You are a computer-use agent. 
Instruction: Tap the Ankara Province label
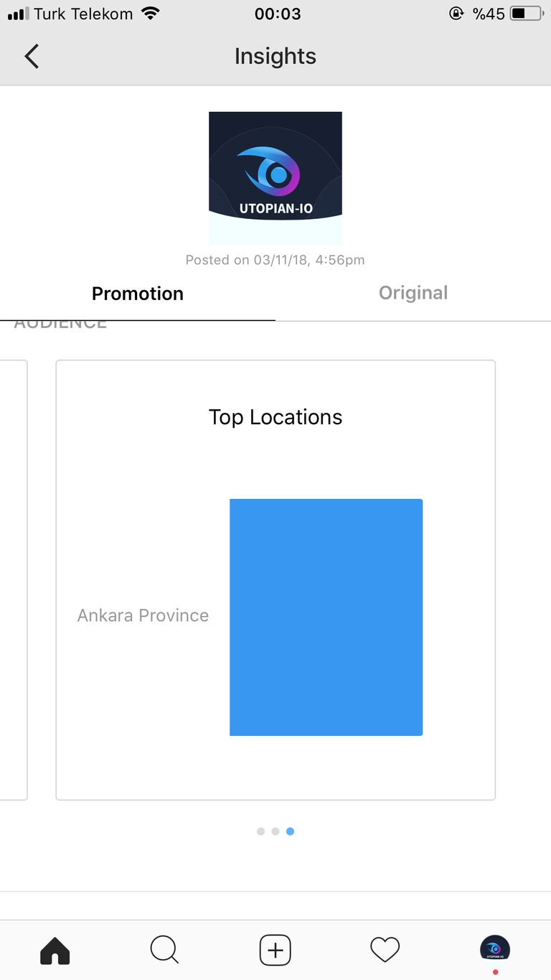pyautogui.click(x=143, y=615)
